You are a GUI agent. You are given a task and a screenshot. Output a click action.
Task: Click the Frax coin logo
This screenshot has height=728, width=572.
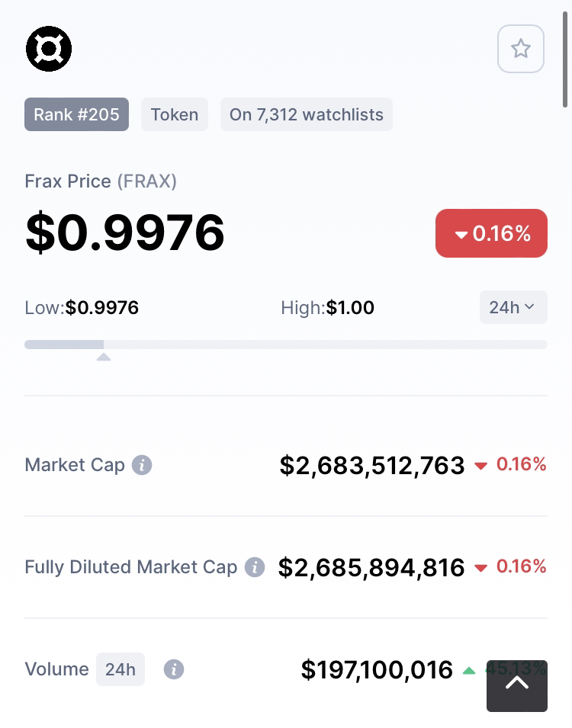click(49, 49)
